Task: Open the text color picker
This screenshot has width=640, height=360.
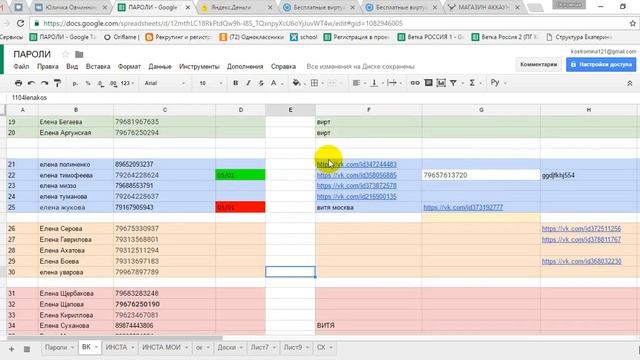Action: tap(274, 83)
